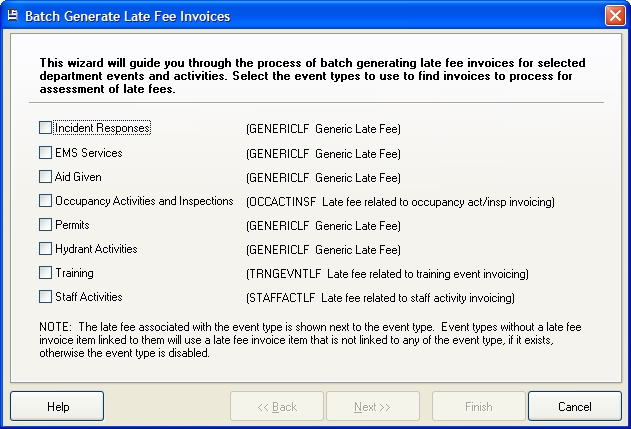Open Help for this wizard
The height and width of the screenshot is (429, 631).
tap(57, 406)
